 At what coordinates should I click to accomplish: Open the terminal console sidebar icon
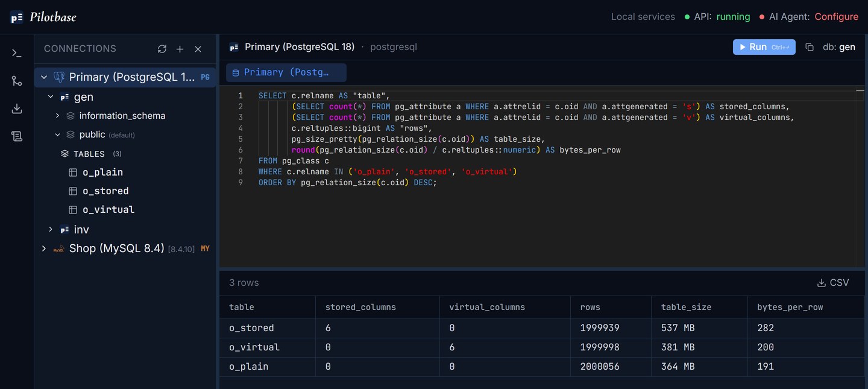tap(17, 53)
